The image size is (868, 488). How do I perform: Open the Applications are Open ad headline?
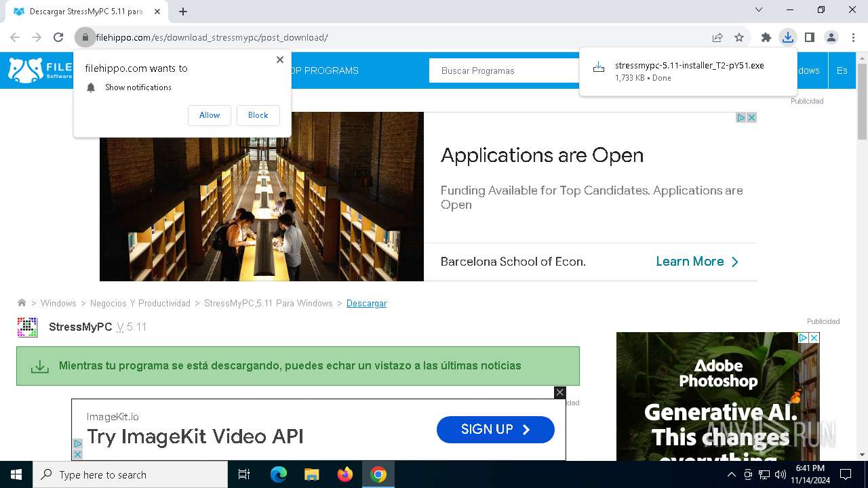pyautogui.click(x=542, y=155)
